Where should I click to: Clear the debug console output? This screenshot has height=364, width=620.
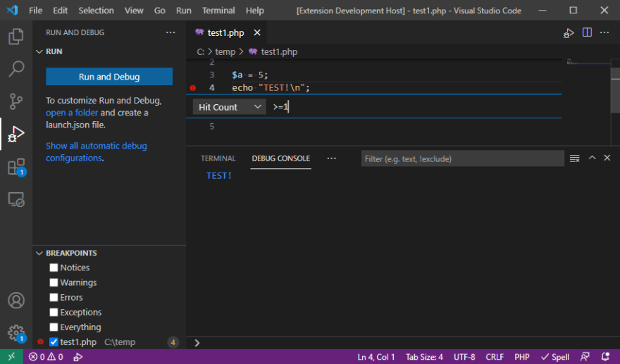coord(574,158)
